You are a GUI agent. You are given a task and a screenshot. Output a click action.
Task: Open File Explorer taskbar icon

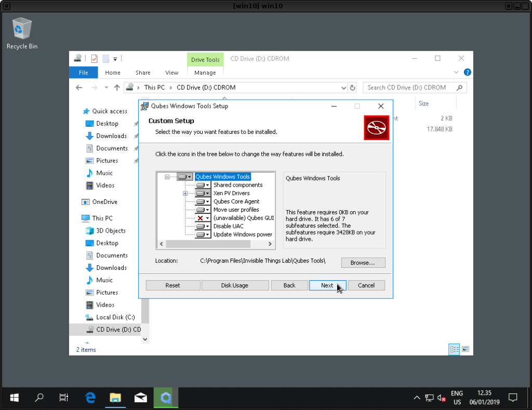115,398
